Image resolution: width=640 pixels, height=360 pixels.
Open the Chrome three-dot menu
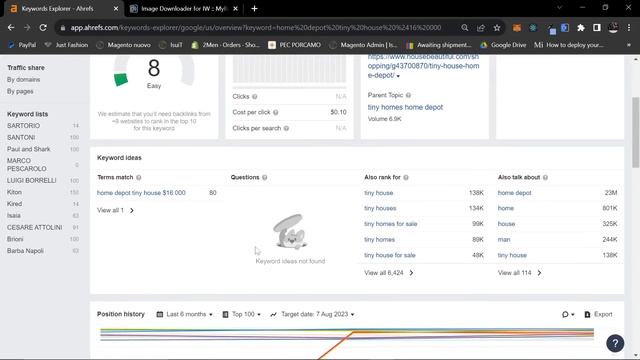[x=629, y=28]
